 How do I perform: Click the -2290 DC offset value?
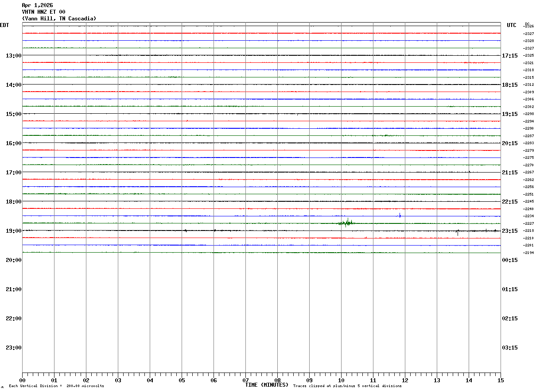[529, 129]
